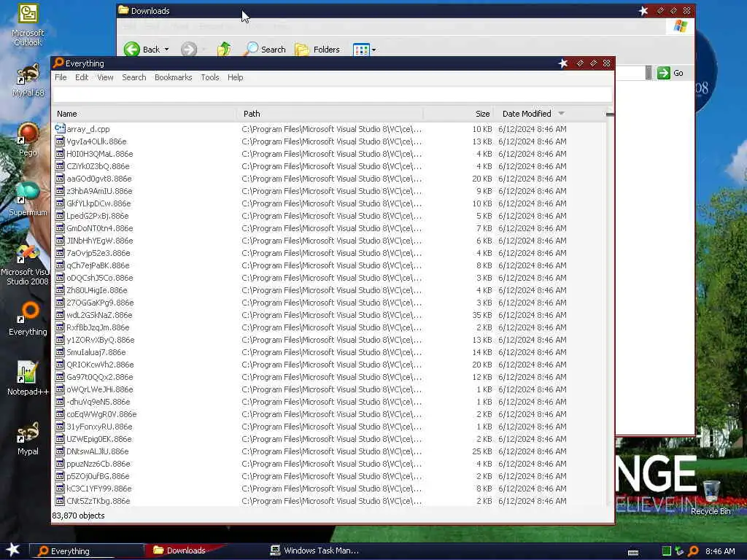Screen dimensions: 747x560
Task: Click the 35 KB size cell
Action: (x=482, y=315)
